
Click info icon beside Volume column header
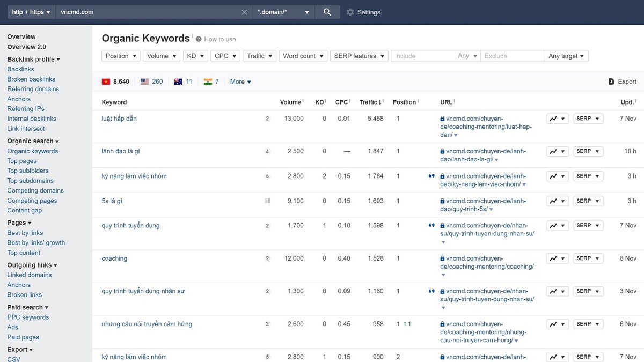[x=303, y=101]
